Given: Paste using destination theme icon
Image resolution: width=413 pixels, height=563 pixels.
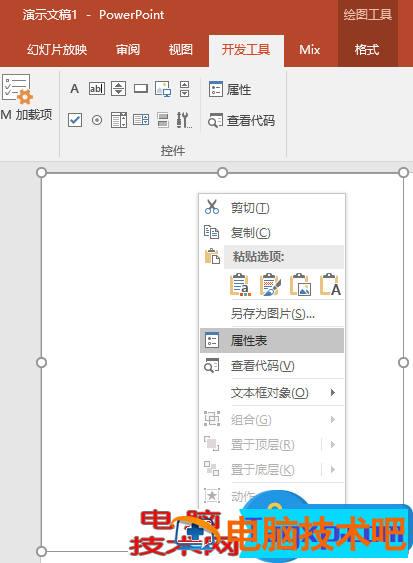Looking at the screenshot, I should point(240,285).
